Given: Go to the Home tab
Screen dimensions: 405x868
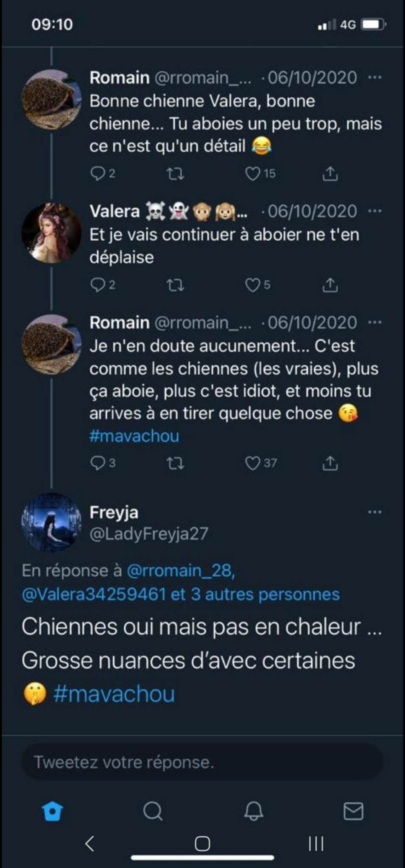Looking at the screenshot, I should (x=53, y=811).
